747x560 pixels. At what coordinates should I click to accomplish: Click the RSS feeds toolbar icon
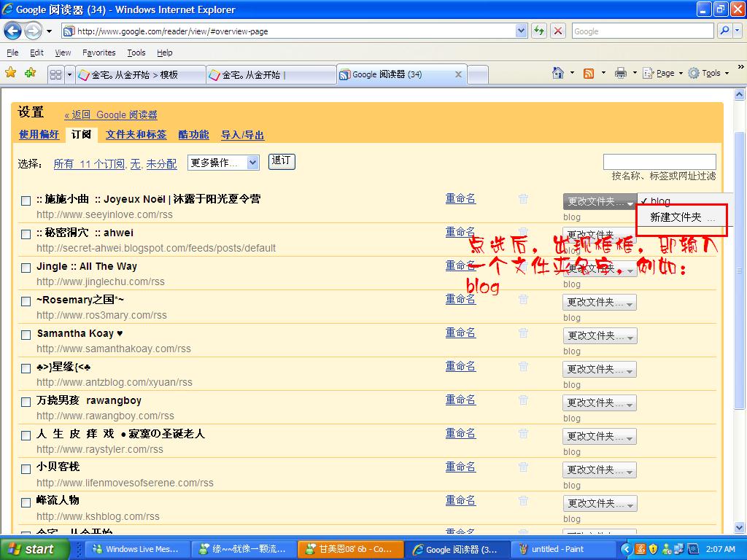tap(589, 73)
